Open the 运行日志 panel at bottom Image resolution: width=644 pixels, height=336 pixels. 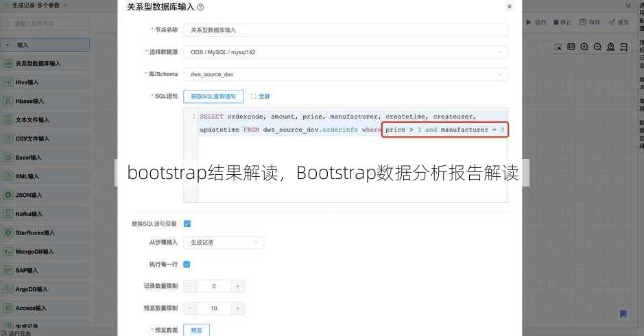(16, 333)
